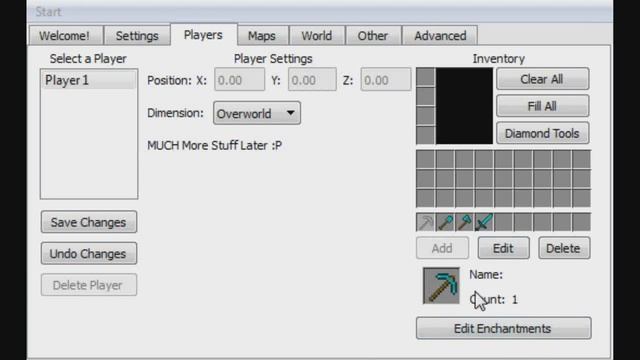The width and height of the screenshot is (640, 360).
Task: Click the Clear All inventory button
Action: coord(542,79)
